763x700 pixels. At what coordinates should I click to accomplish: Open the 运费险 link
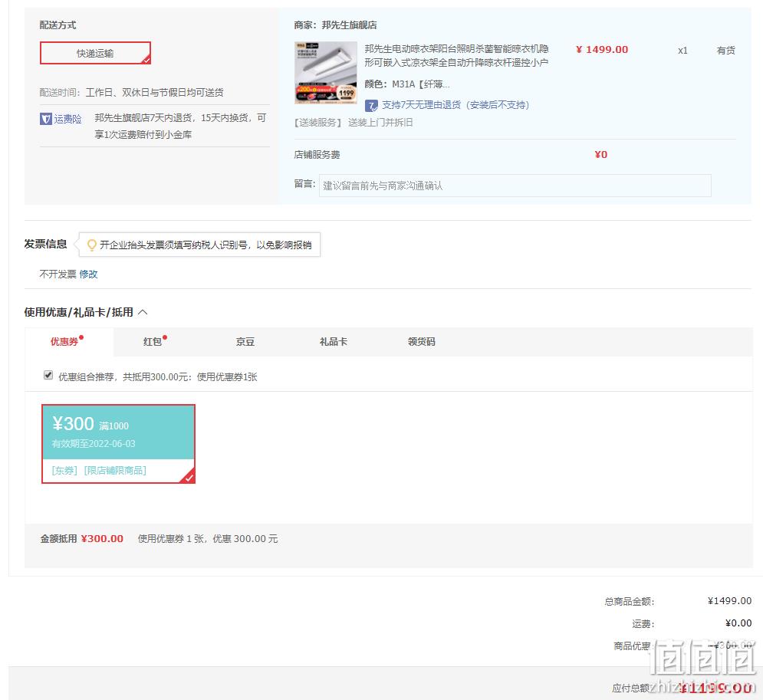pos(67,119)
